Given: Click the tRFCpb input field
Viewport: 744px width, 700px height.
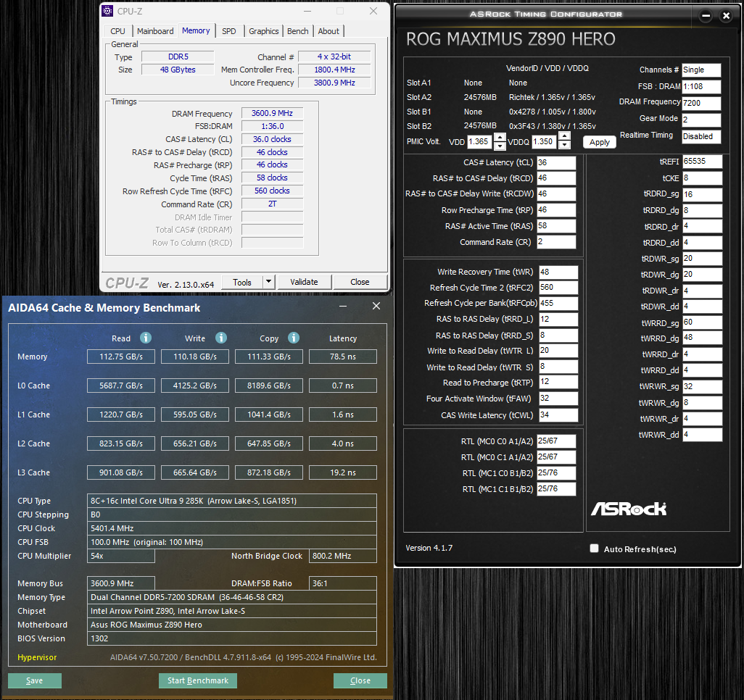Looking at the screenshot, I should pyautogui.click(x=558, y=303).
